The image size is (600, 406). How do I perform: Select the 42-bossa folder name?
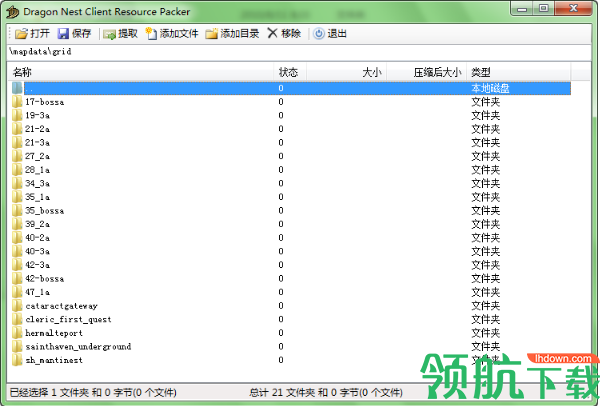tap(44, 279)
